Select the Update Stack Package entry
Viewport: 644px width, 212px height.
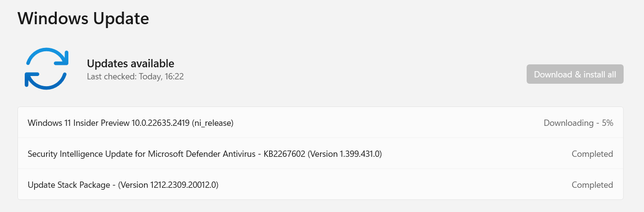(321, 185)
